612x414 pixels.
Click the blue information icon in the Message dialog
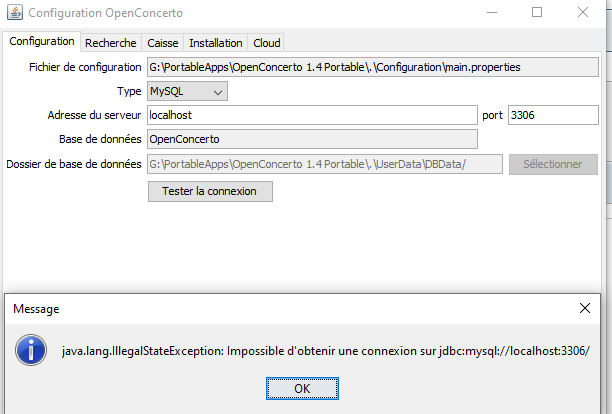coord(33,350)
